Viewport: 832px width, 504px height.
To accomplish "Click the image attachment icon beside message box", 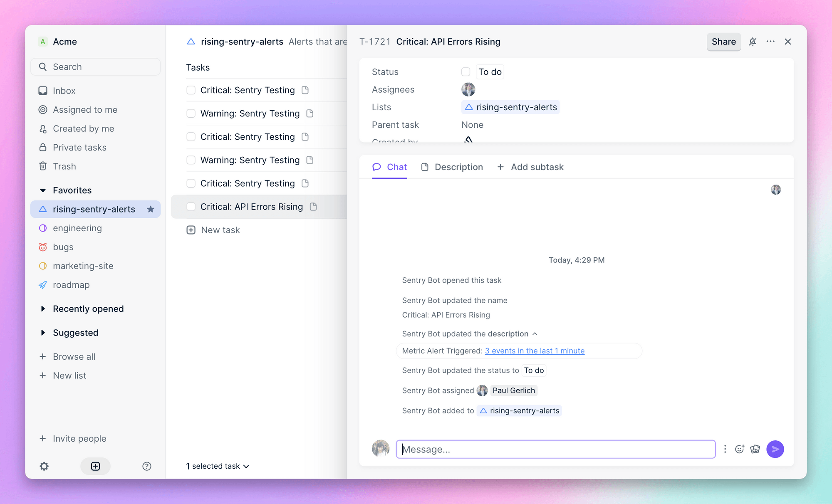I will [755, 449].
